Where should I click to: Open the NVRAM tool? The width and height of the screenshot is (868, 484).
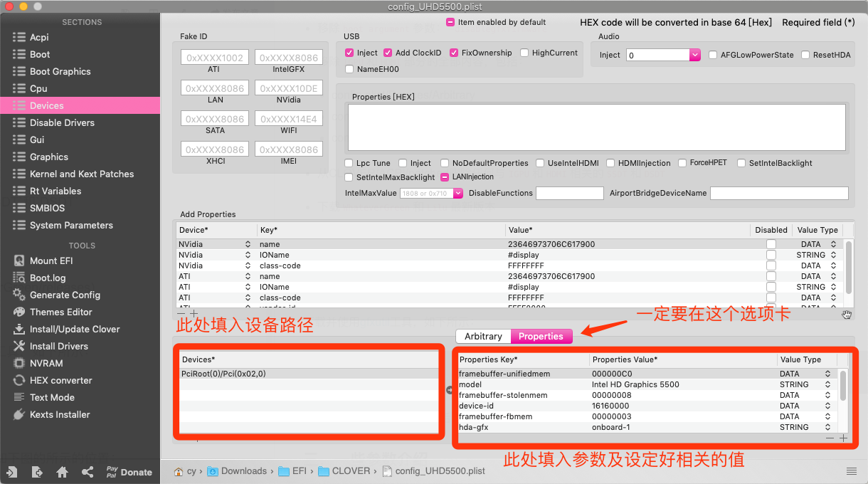(x=46, y=363)
